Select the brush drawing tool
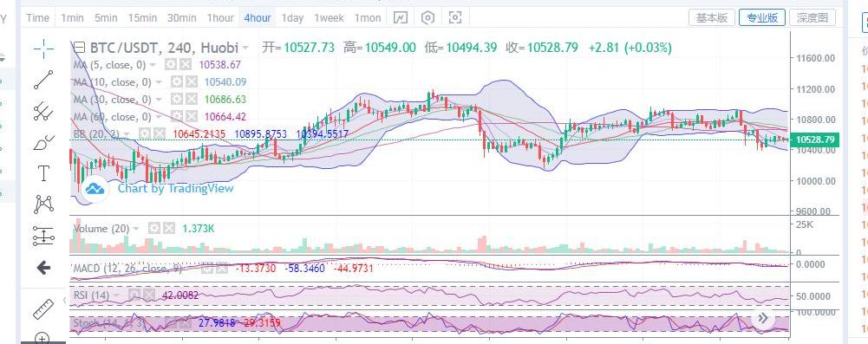868x344 pixels. tap(43, 143)
